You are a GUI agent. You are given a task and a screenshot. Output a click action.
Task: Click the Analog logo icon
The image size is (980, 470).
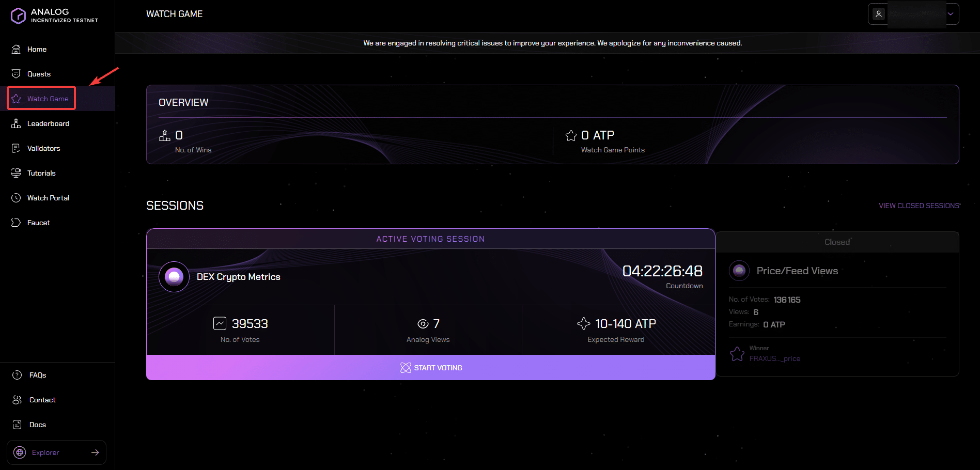coord(18,16)
